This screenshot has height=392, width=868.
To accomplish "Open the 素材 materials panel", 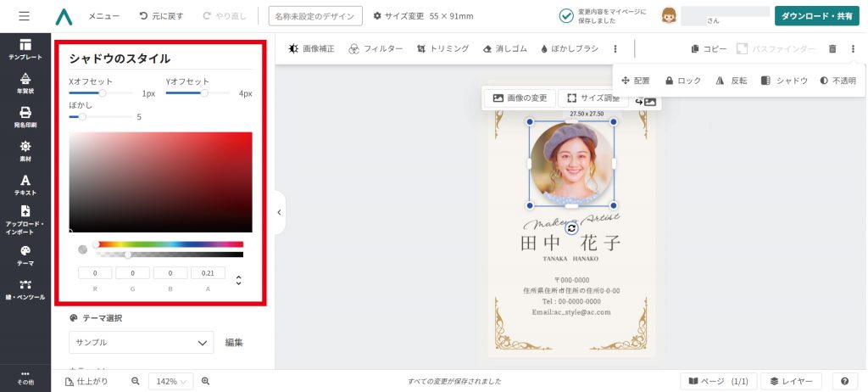I will [x=25, y=150].
